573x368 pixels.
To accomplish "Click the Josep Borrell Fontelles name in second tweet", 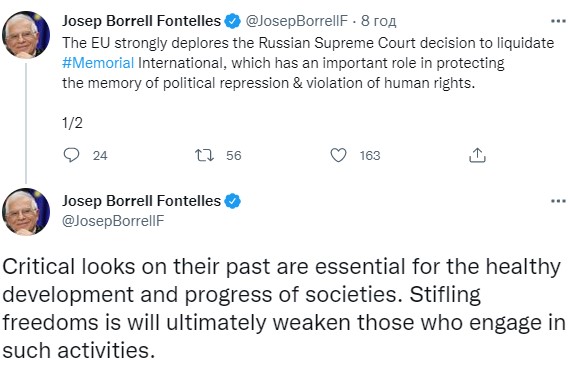I will click(x=141, y=201).
